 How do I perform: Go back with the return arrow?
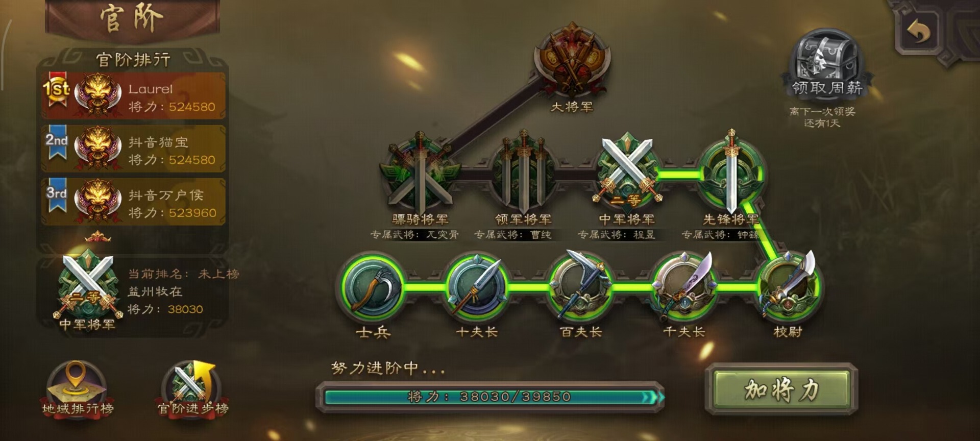pos(919,32)
